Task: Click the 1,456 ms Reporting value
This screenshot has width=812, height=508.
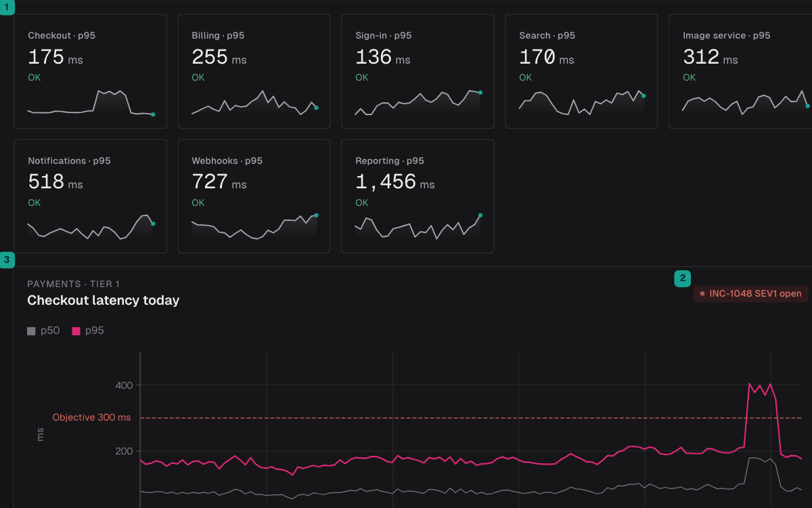Action: (x=395, y=182)
